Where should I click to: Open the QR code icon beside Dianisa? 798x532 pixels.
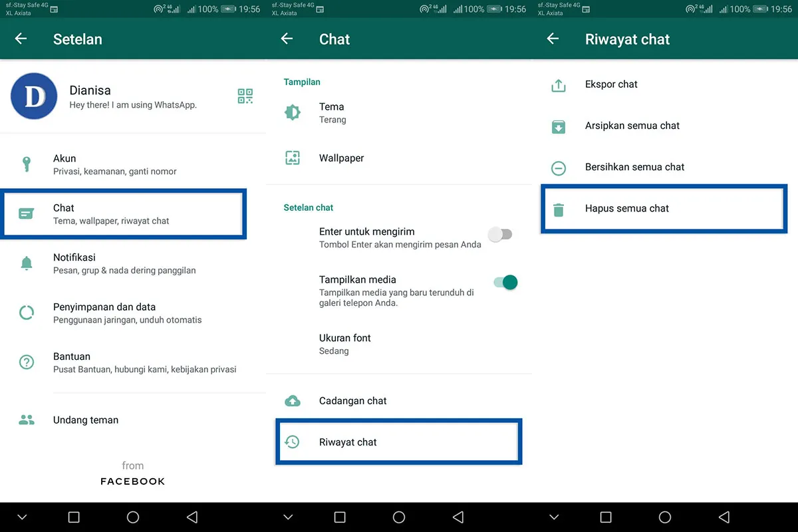pyautogui.click(x=245, y=96)
